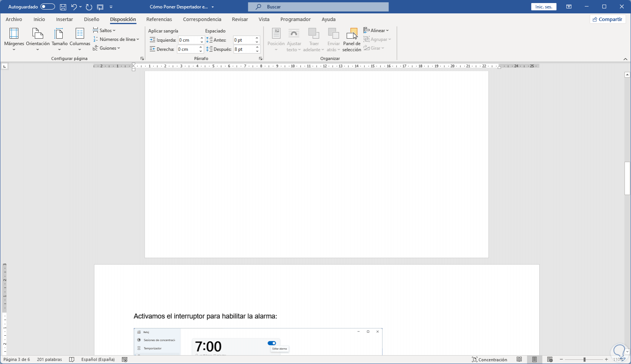Click the Antes spacing input field
This screenshot has height=364, width=631.
244,40
